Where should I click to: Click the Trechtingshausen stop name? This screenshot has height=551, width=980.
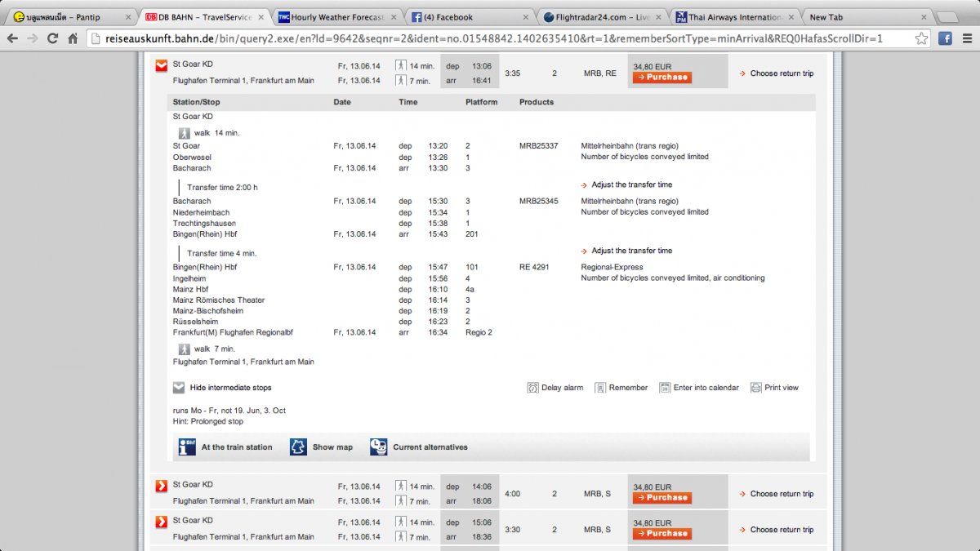tap(204, 224)
